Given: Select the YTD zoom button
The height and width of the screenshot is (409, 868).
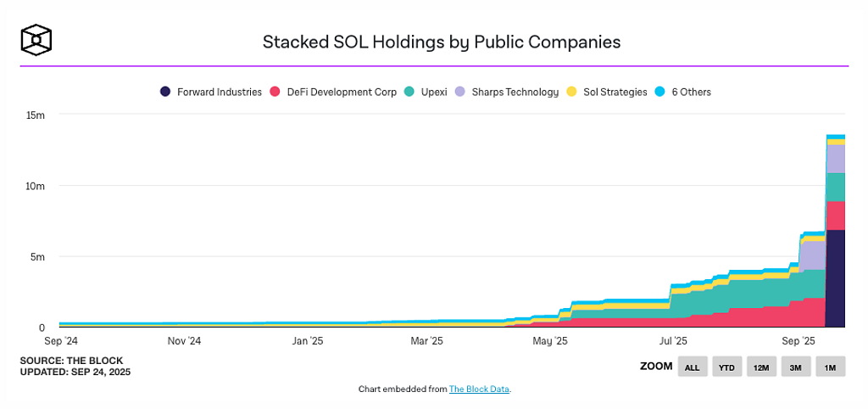Looking at the screenshot, I should click(x=726, y=367).
